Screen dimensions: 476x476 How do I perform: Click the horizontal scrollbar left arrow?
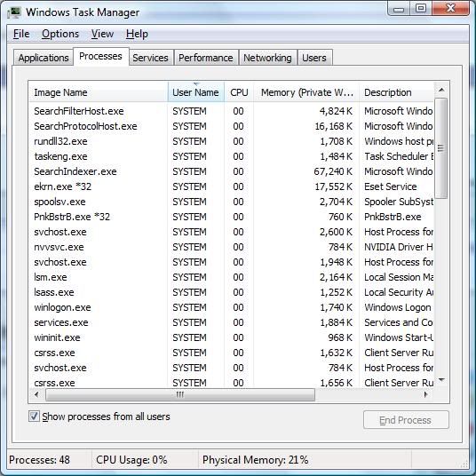click(x=36, y=394)
